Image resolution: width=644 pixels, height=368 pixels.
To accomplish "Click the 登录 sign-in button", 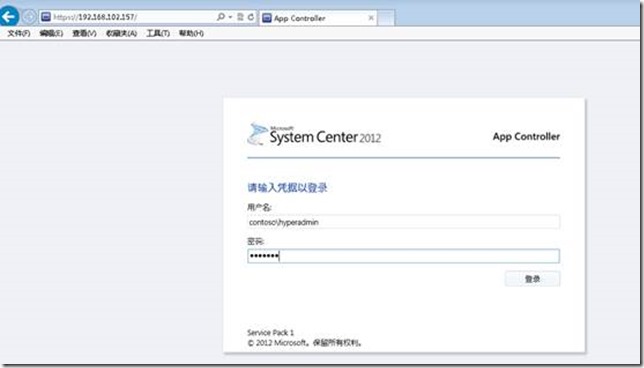I will tap(532, 279).
